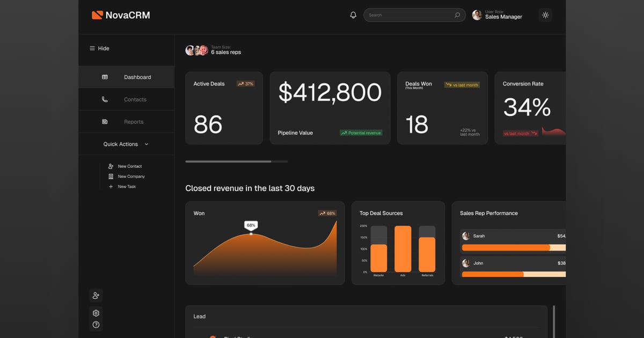Click Sarah's orange progress bar
644x338 pixels.
[x=506, y=248]
